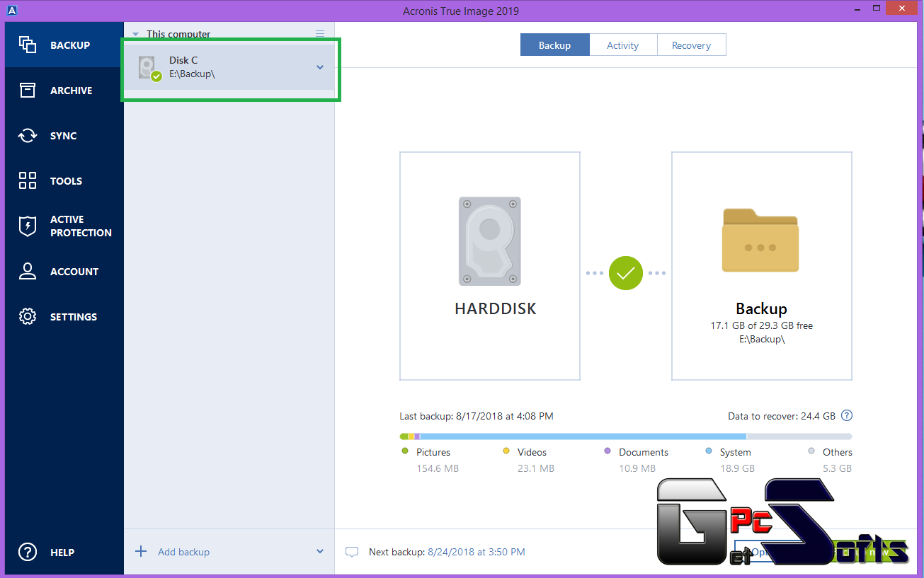The image size is (924, 578).
Task: Click the destination path E:\Backup\ in main panel
Action: tap(762, 339)
